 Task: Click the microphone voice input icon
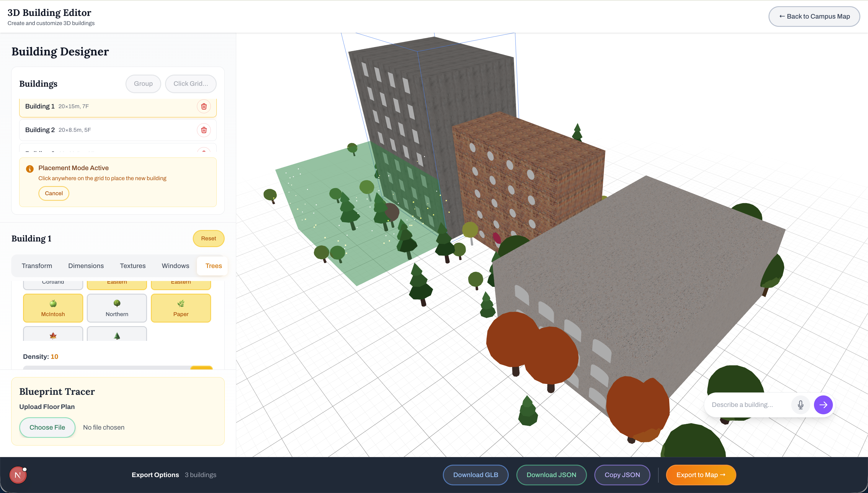coord(800,405)
